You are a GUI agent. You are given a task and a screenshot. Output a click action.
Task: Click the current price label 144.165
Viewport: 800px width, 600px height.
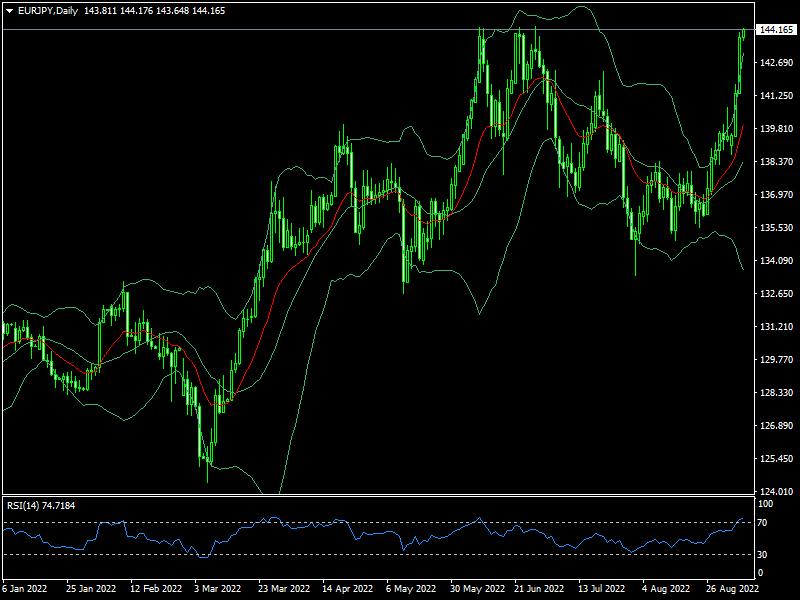click(777, 30)
